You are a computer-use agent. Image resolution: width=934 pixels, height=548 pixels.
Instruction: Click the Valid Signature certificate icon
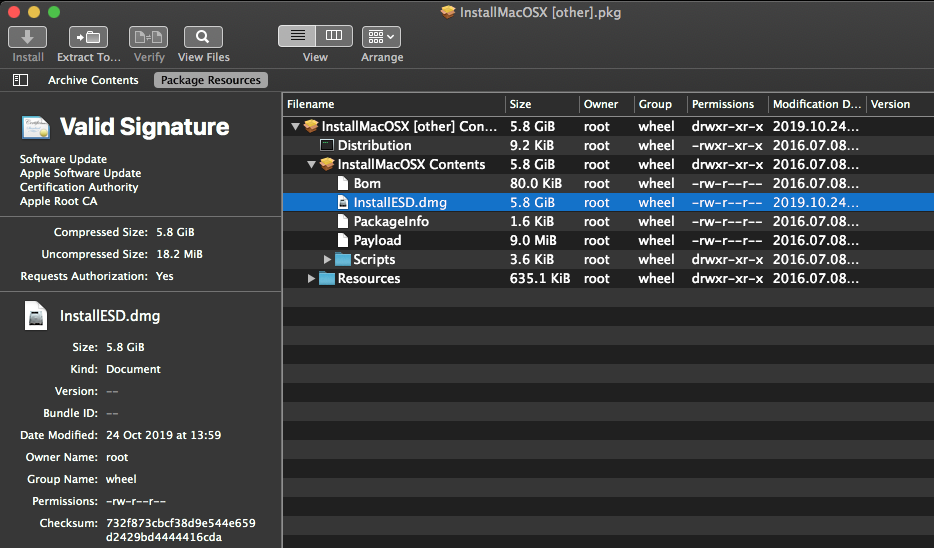coord(36,127)
